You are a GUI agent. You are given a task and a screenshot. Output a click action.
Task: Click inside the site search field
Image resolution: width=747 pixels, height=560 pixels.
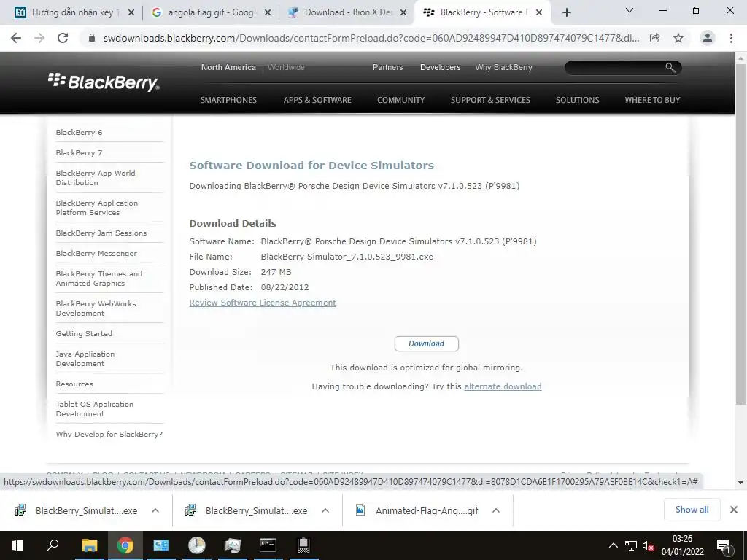tap(614, 68)
